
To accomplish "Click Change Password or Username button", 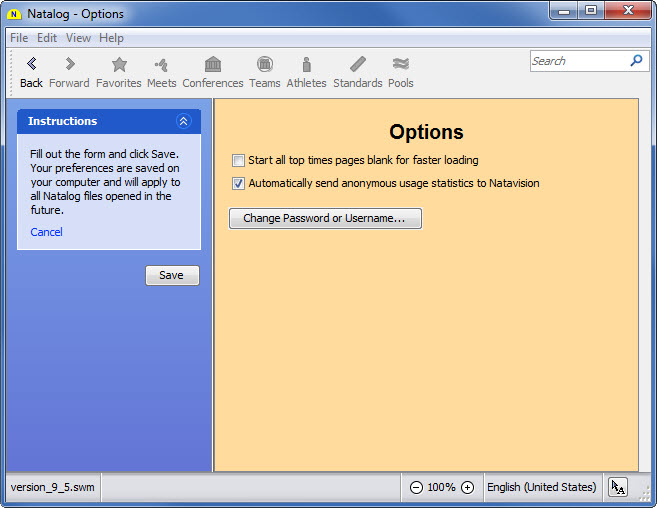I will click(325, 218).
